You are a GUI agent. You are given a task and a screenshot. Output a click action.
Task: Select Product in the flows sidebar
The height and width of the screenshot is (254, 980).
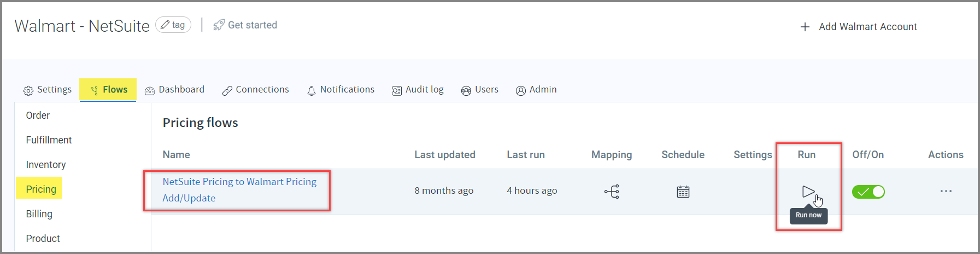43,239
